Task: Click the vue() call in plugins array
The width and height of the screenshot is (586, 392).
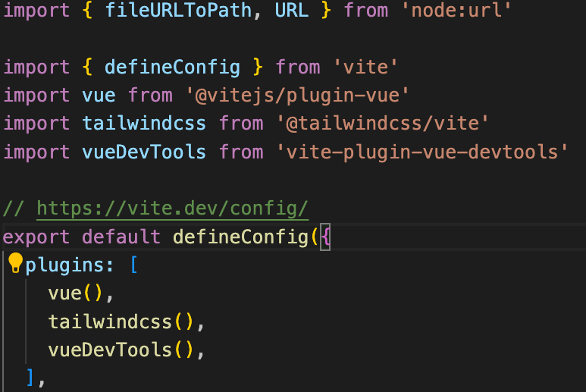Action: (x=75, y=293)
